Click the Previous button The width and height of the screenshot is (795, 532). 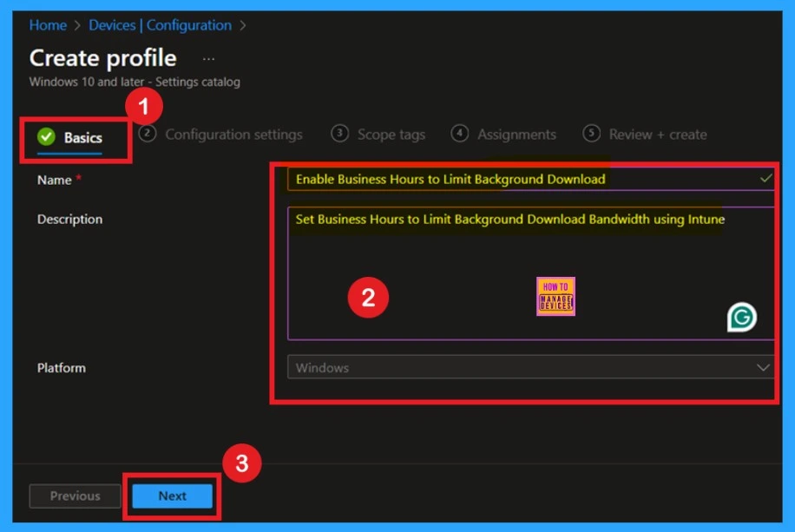(75, 496)
